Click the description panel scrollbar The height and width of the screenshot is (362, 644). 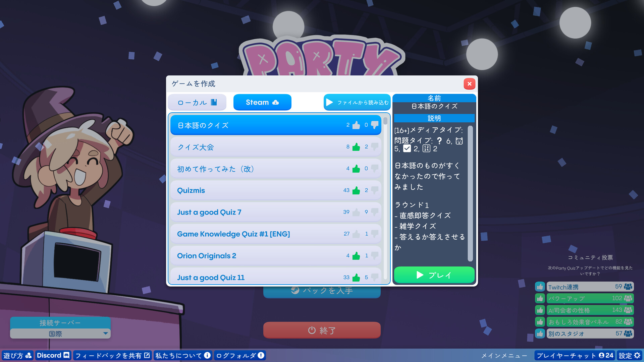click(470, 194)
